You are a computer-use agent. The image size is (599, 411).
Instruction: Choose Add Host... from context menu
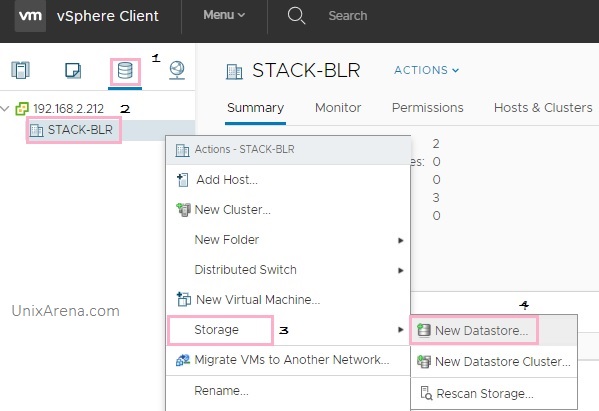click(x=288, y=180)
